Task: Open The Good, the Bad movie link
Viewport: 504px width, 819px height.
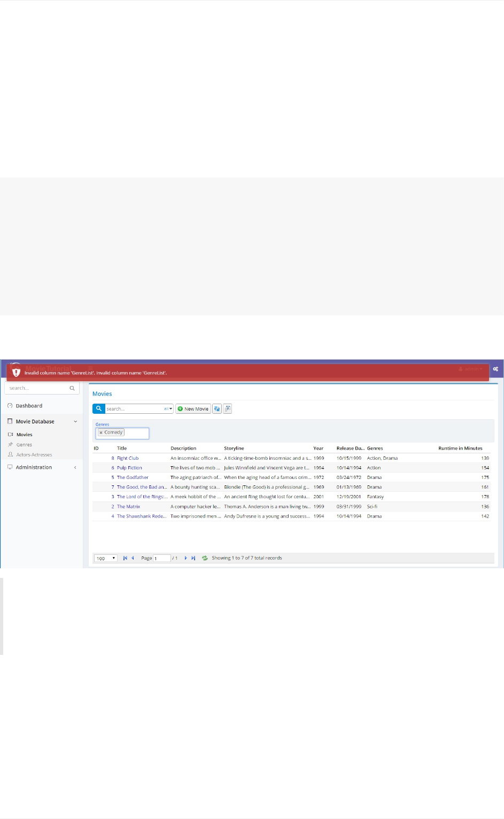Action: coord(142,487)
